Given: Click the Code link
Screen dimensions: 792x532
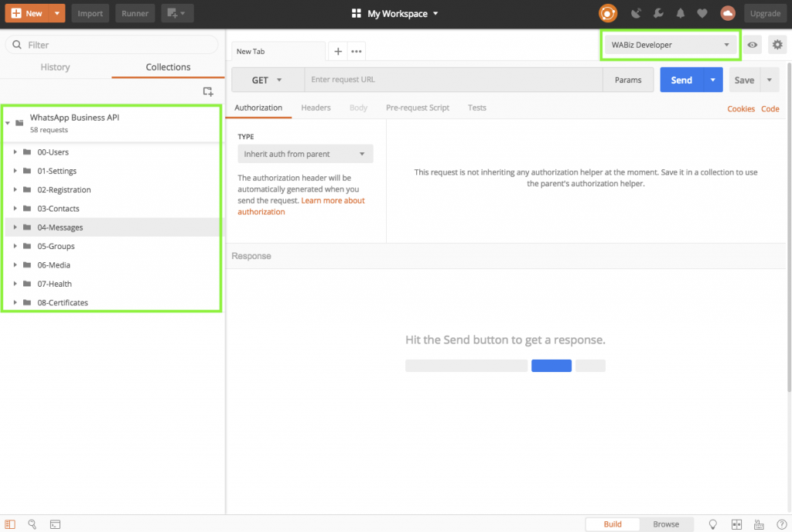Looking at the screenshot, I should click(x=770, y=108).
